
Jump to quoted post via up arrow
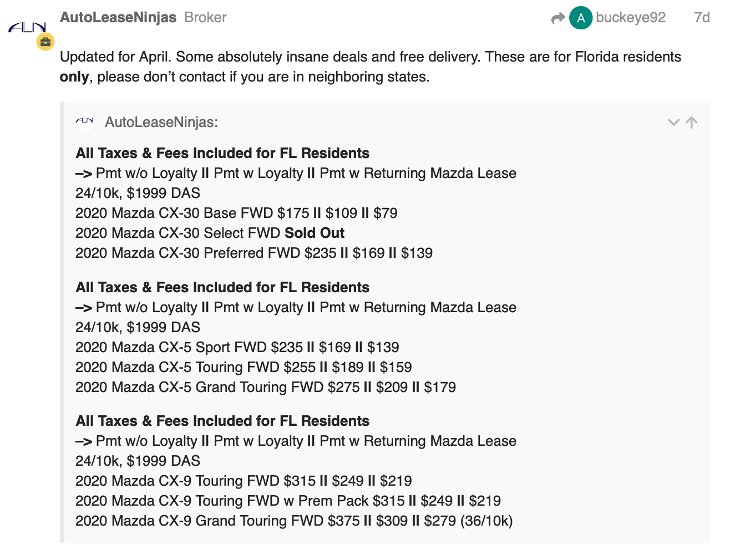coord(692,123)
